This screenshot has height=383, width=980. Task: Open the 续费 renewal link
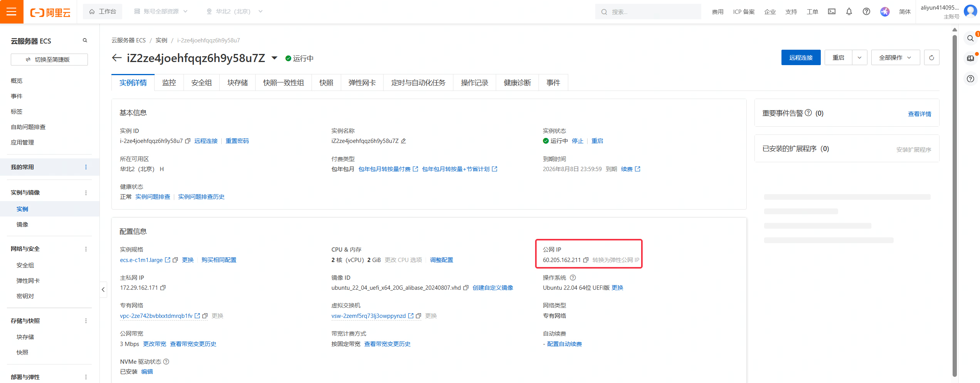coord(630,169)
